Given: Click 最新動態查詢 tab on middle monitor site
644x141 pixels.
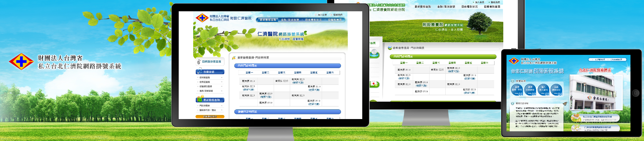Looking at the screenshot, I should point(423,6).
